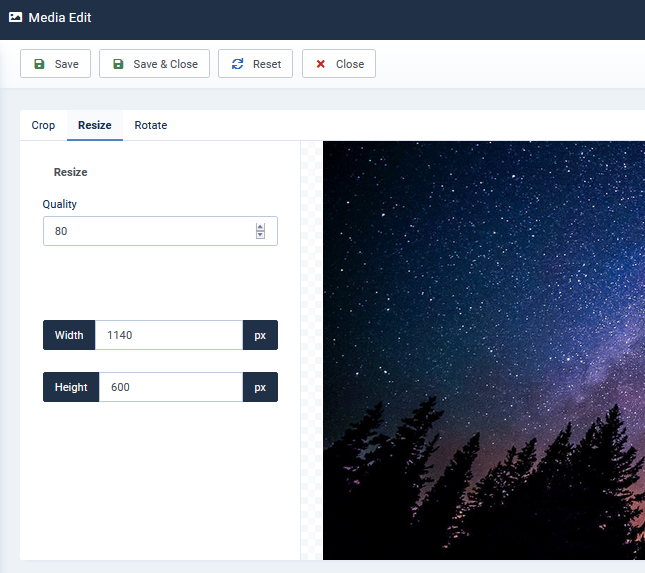Click the green floppy icon on Save
645x573 pixels.
pos(39,64)
